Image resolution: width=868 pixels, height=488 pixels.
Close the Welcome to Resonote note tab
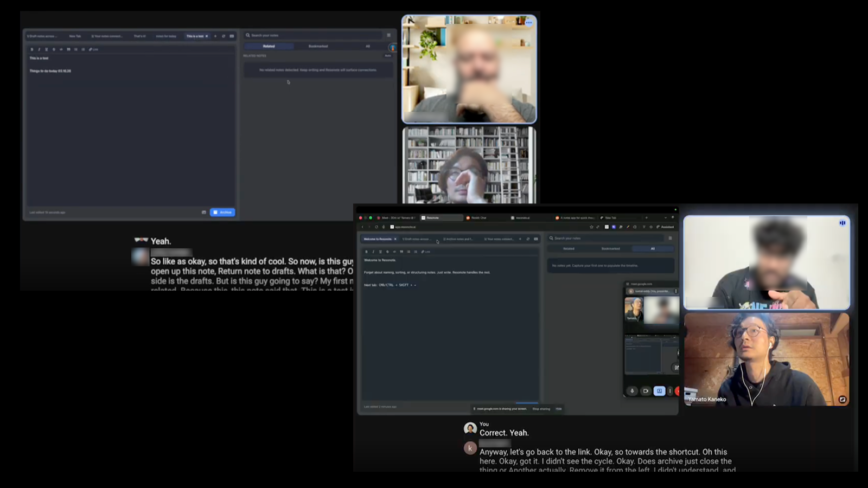click(395, 239)
